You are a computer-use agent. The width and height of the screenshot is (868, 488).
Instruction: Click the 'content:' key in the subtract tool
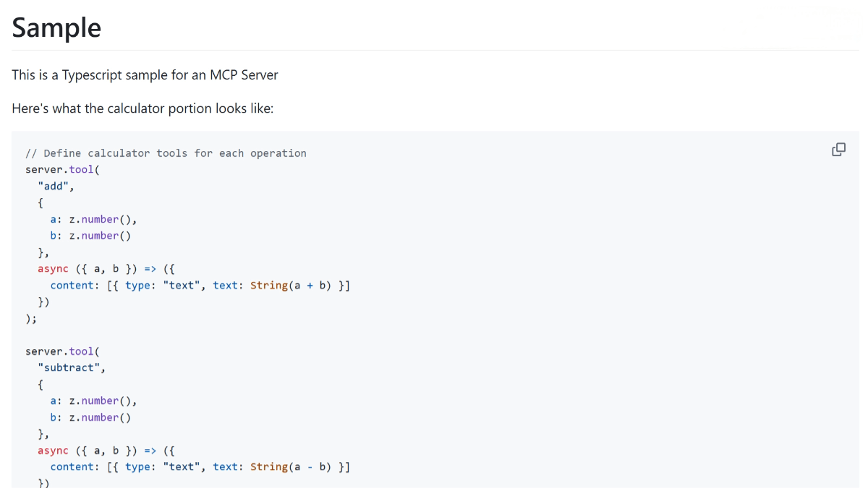point(75,467)
